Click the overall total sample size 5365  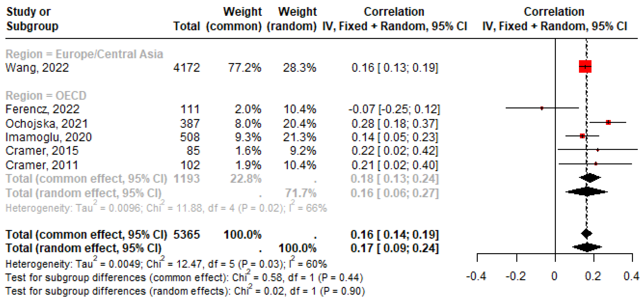(187, 235)
